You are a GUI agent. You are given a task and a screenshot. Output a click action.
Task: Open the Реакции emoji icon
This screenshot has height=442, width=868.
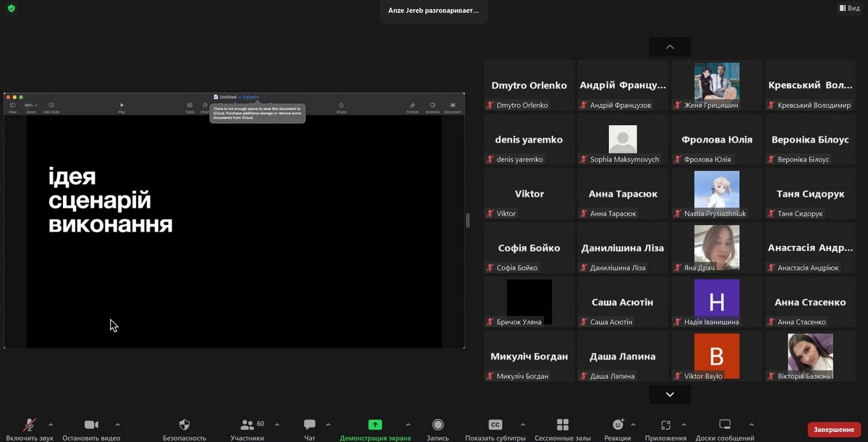[618, 425]
